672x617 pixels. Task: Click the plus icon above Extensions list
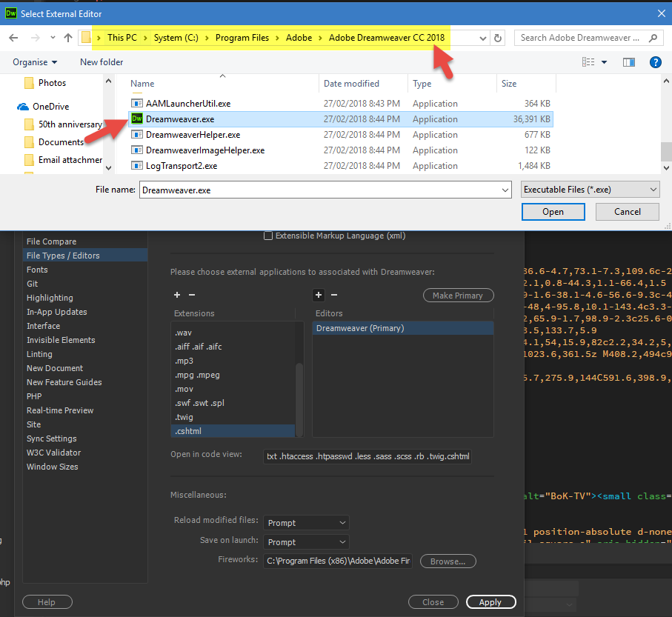point(176,295)
